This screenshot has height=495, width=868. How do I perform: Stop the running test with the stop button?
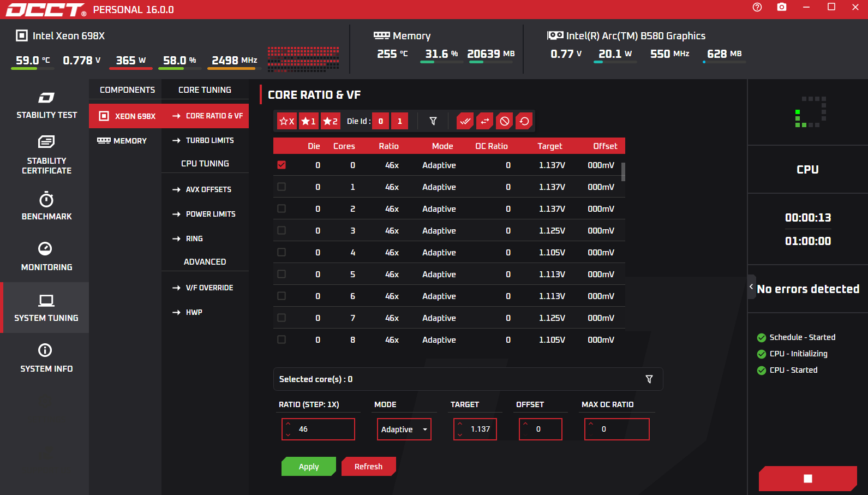point(807,479)
